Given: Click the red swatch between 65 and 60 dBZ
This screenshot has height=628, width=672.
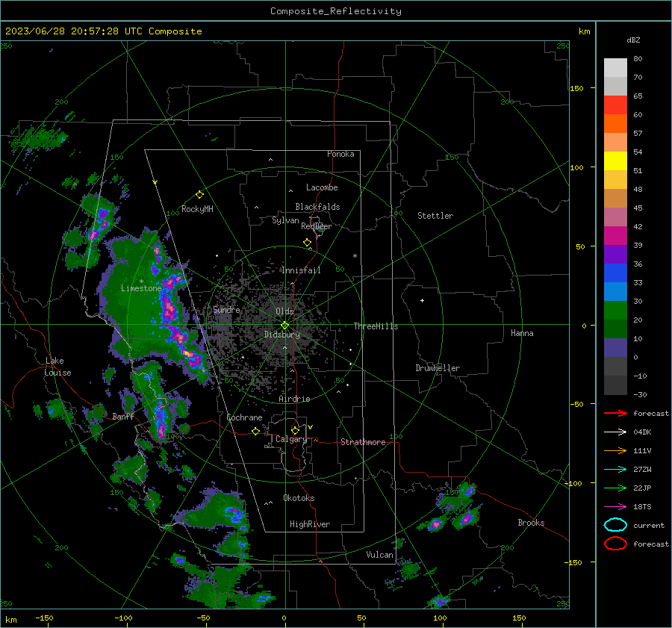Looking at the screenshot, I should [615, 105].
